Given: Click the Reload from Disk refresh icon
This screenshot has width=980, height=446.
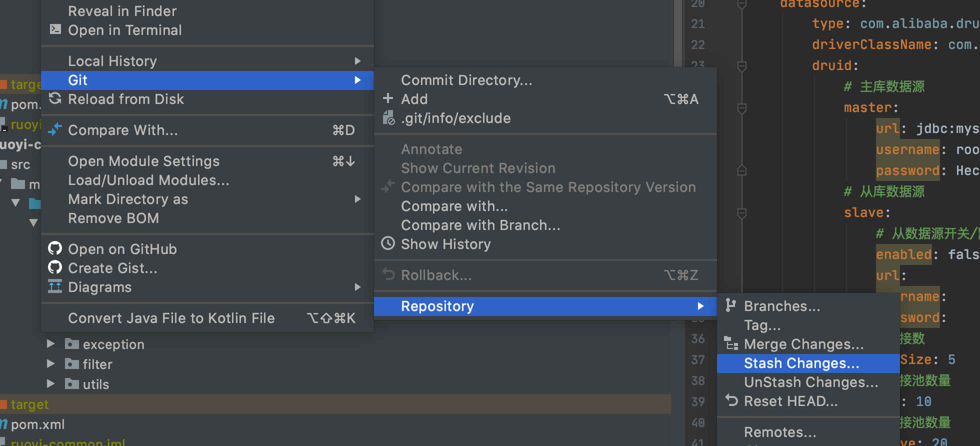Looking at the screenshot, I should 55,98.
